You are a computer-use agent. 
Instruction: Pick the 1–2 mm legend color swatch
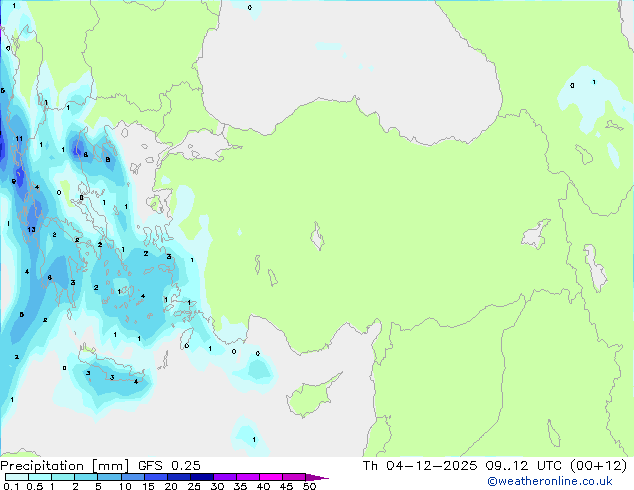tap(63, 477)
